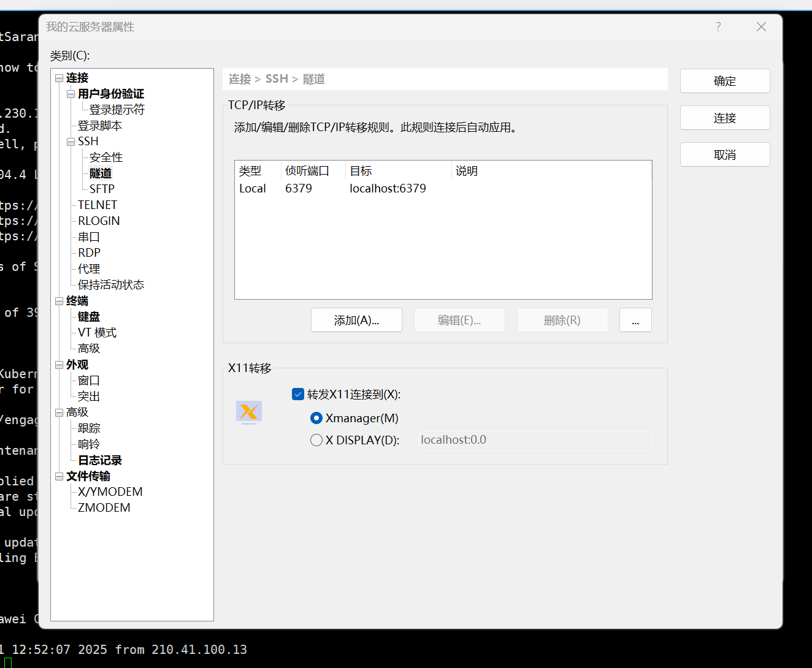Click the help question mark icon
The image size is (812, 668).
[718, 27]
